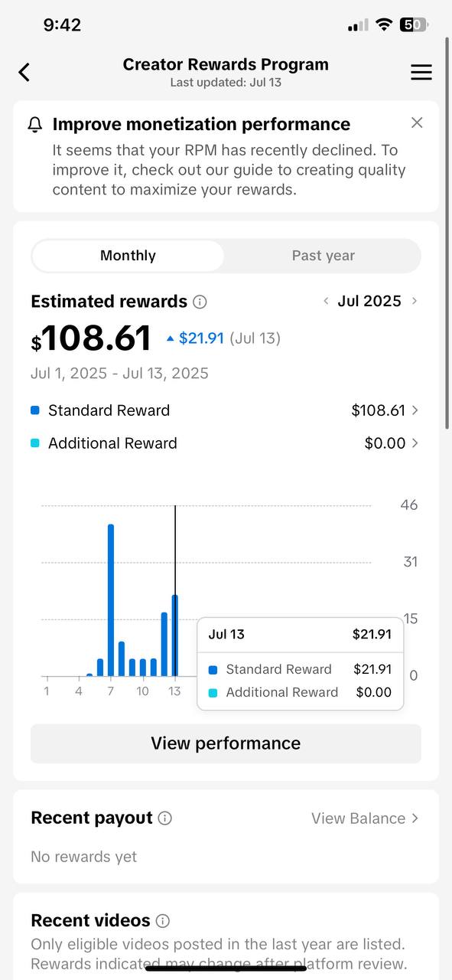The height and width of the screenshot is (980, 452).
Task: Go to next month after Jul 2025
Action: (x=415, y=301)
